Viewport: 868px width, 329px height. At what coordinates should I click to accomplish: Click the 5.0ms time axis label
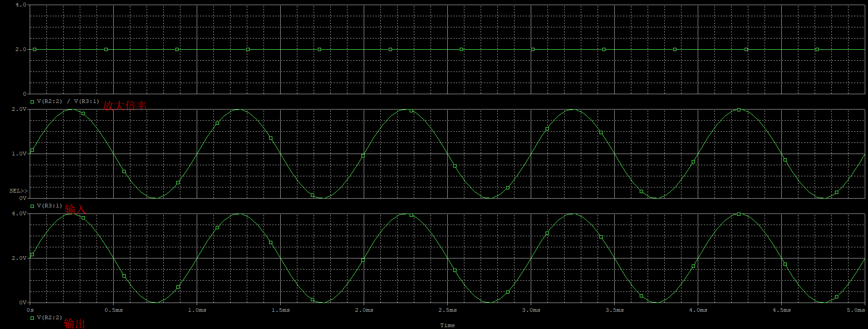click(856, 310)
